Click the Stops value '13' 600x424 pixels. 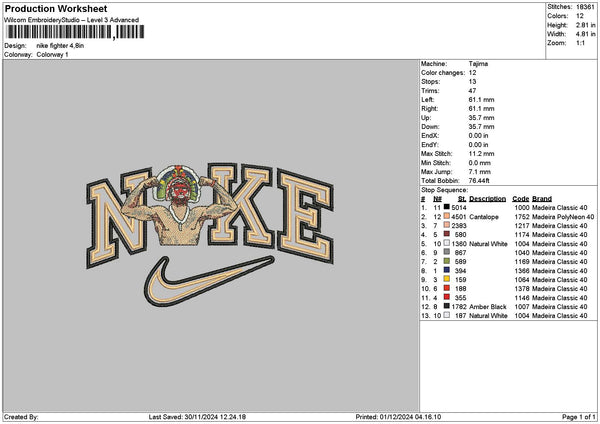click(473, 82)
